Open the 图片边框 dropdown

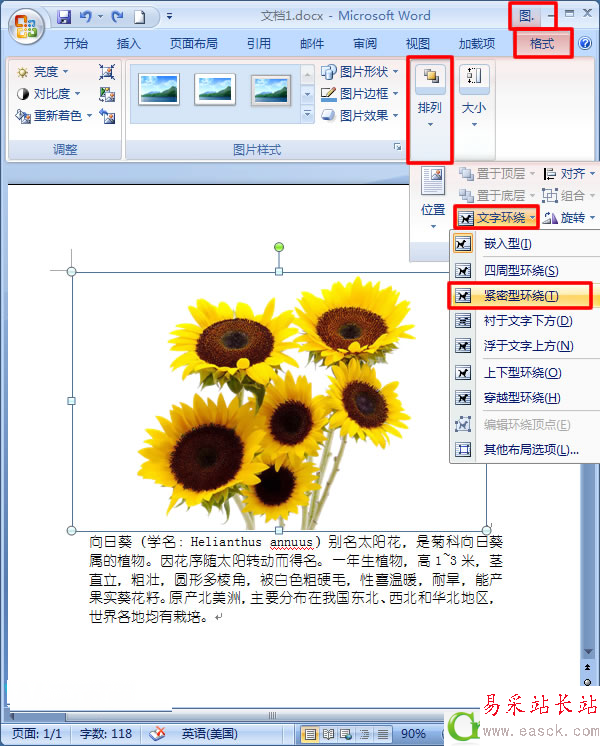click(360, 94)
